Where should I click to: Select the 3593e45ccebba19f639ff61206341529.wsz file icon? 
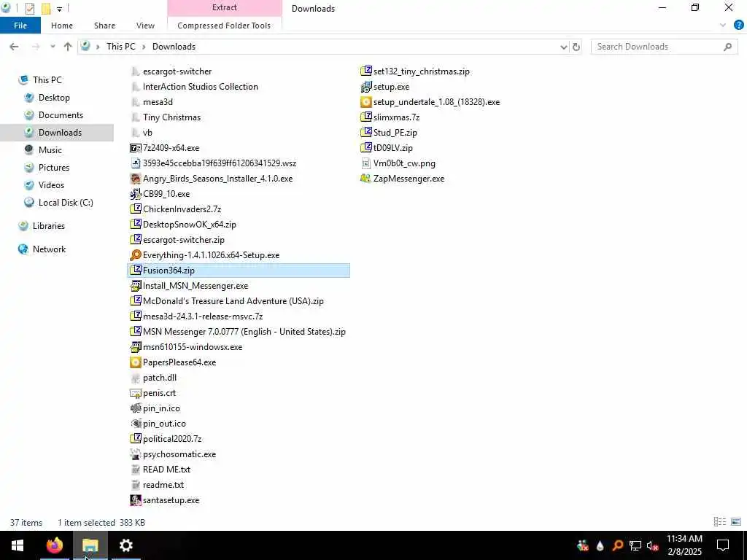pyautogui.click(x=135, y=163)
